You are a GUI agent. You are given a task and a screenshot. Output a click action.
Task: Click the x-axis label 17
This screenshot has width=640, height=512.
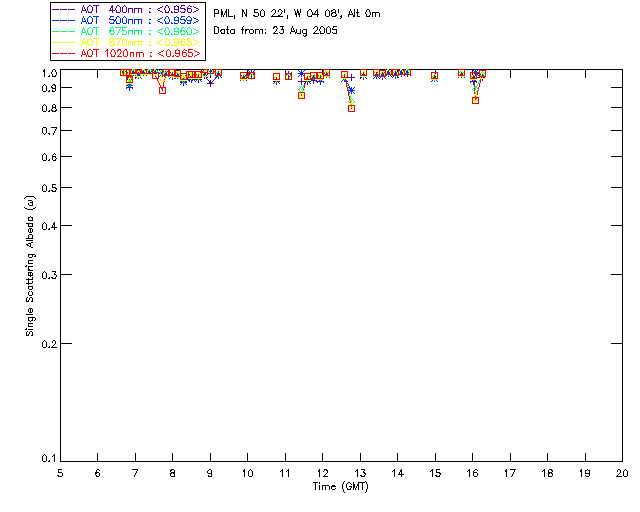point(510,473)
